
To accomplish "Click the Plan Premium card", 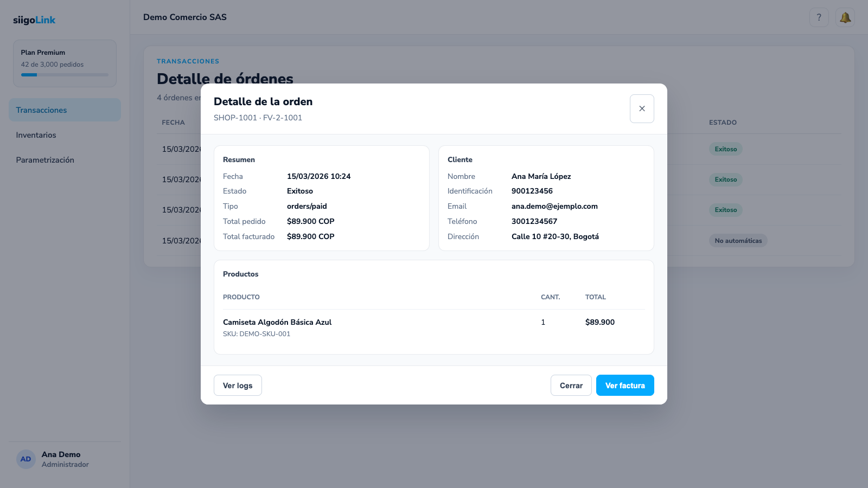I will tap(65, 63).
